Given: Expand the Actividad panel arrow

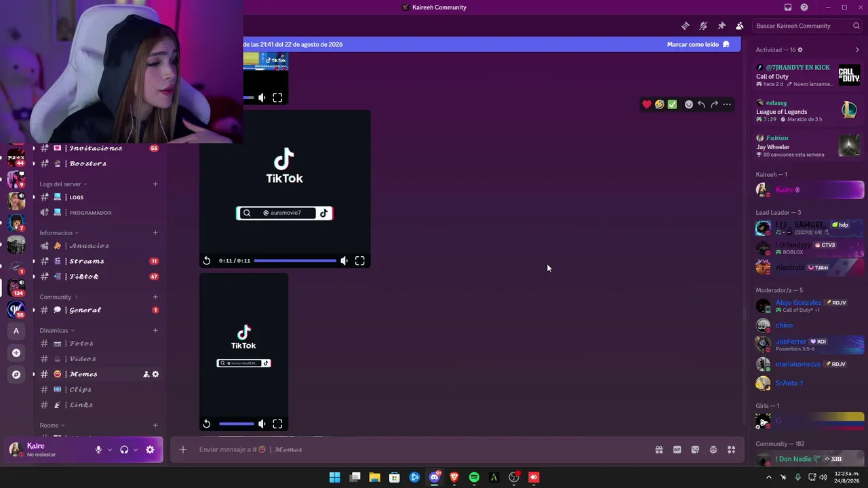Looking at the screenshot, I should tap(857, 49).
